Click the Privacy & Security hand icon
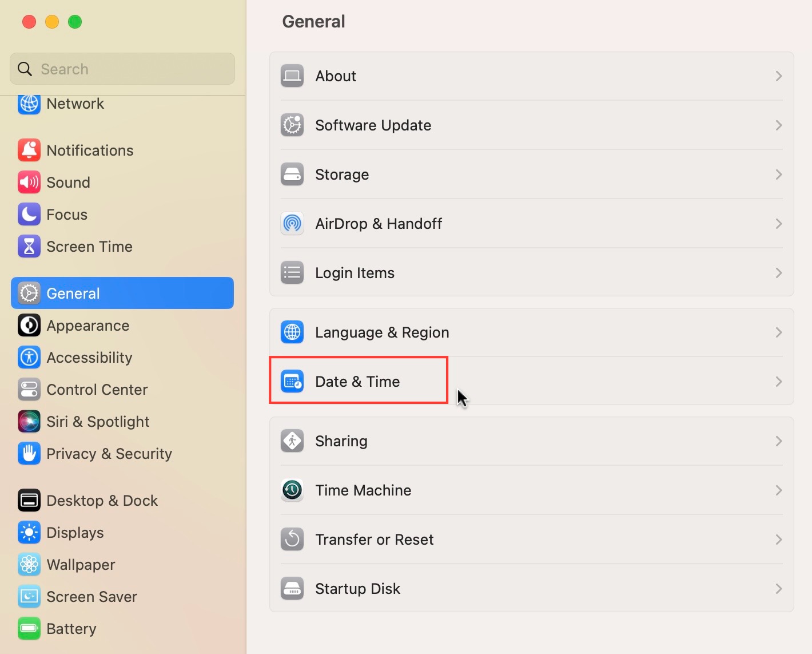812x654 pixels. click(29, 454)
